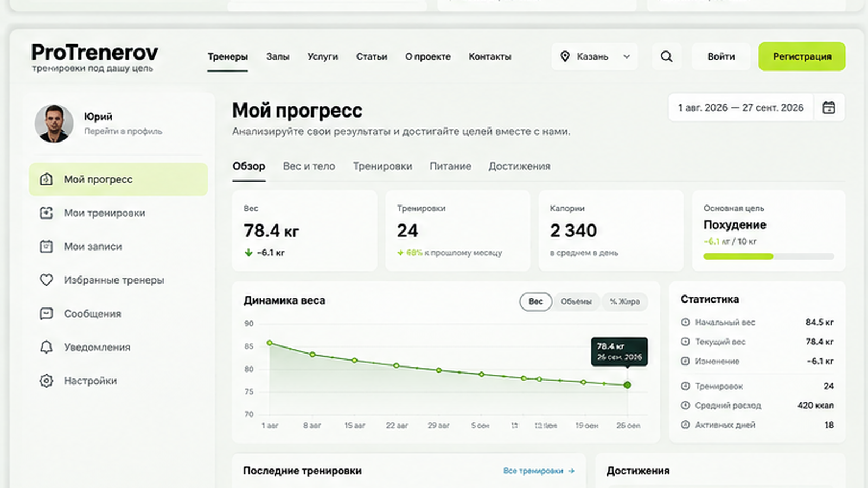Click the Мои записи calendar icon
Screen dimensions: 868x488
click(46, 246)
